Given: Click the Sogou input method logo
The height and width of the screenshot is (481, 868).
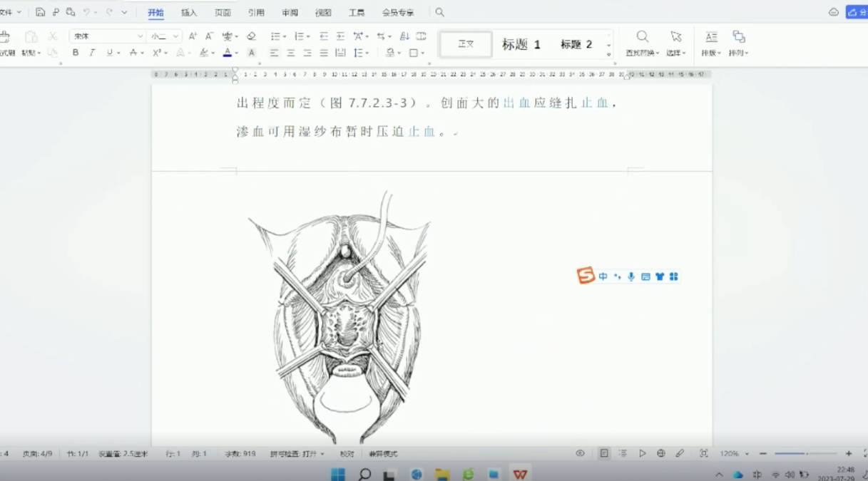Looking at the screenshot, I should click(586, 276).
